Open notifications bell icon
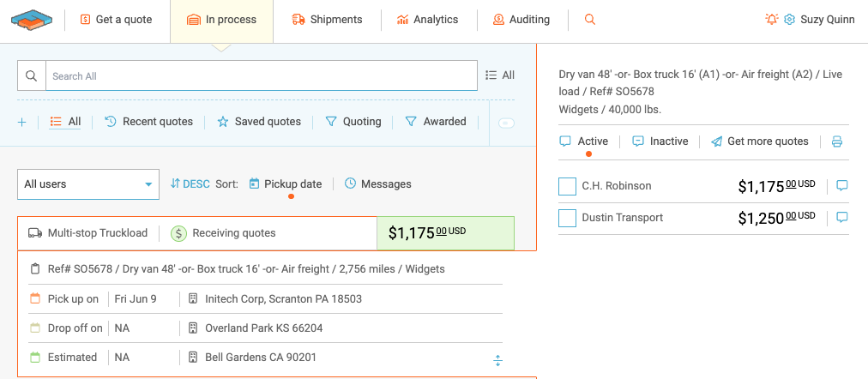This screenshot has width=868, height=379. [772, 20]
